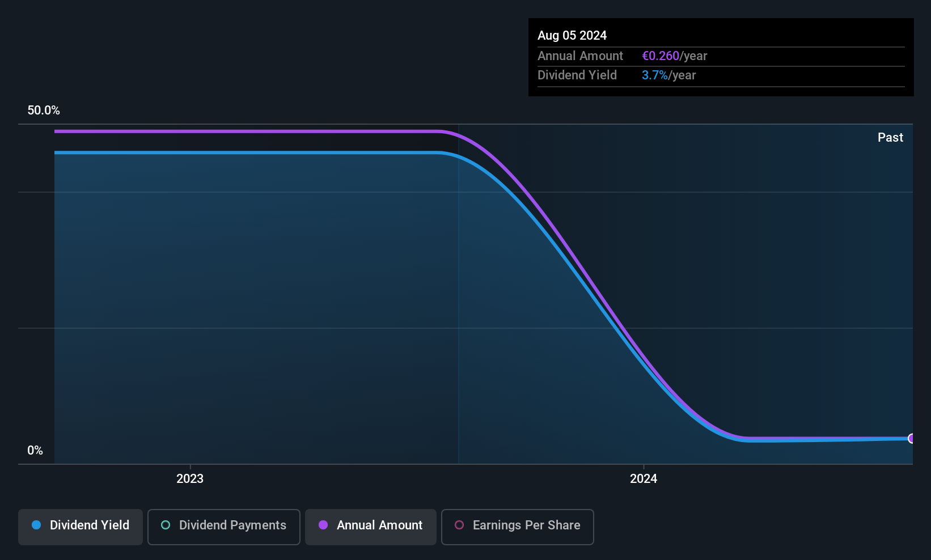This screenshot has width=931, height=560.
Task: Click the 'Annual Amount' tooltip row label
Action: (x=580, y=56)
